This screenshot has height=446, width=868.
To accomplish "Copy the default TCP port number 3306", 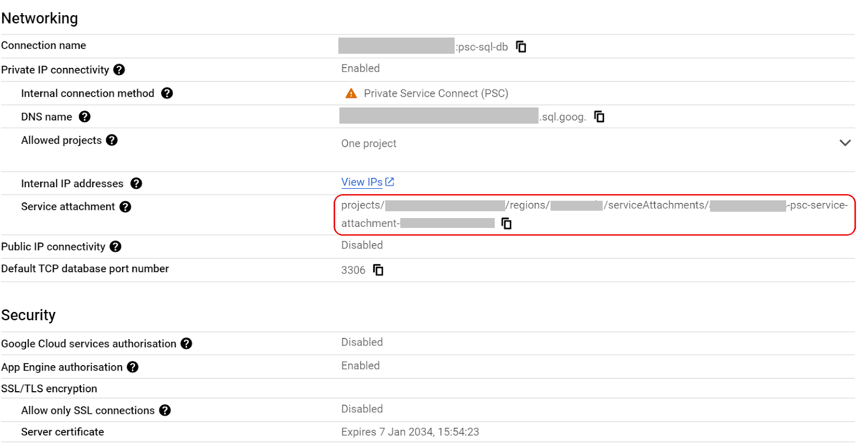I will click(378, 270).
